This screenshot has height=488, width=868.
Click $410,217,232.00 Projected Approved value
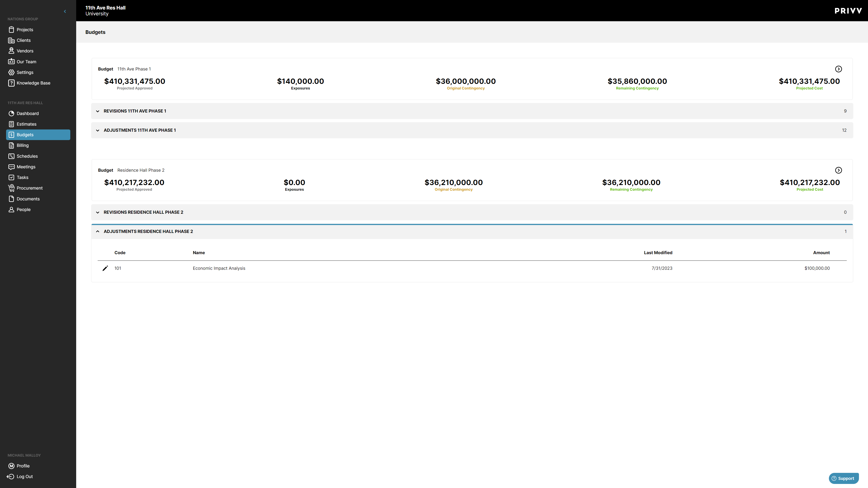point(134,183)
